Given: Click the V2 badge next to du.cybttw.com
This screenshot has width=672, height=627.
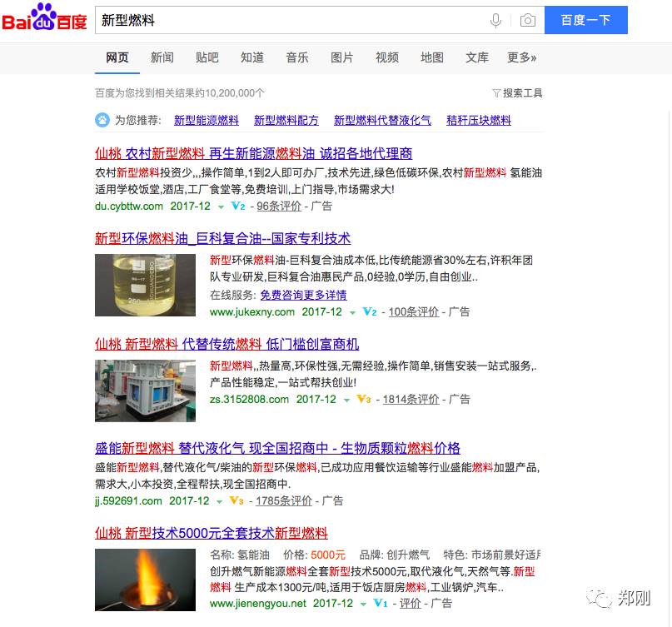Looking at the screenshot, I should point(238,207).
